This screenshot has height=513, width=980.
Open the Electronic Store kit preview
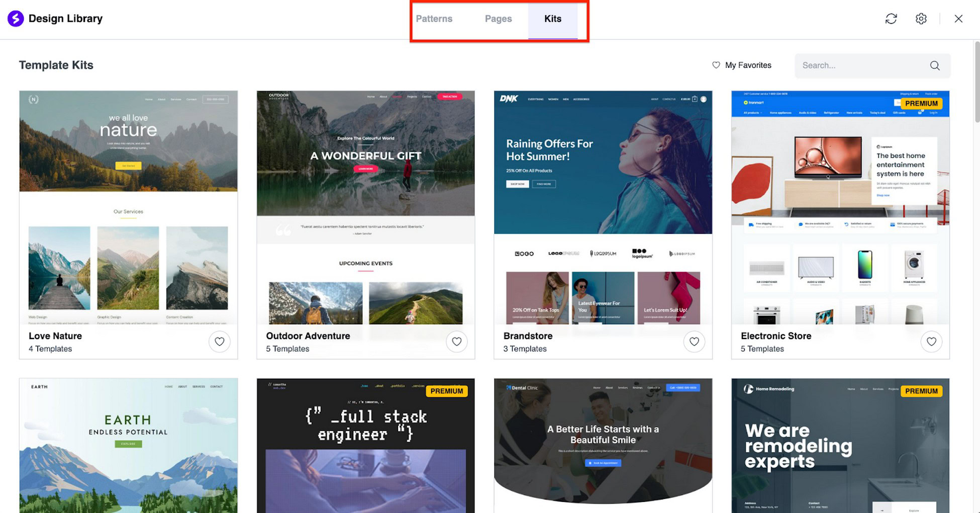click(839, 201)
